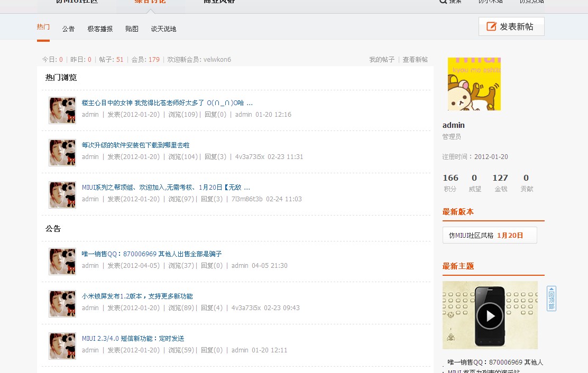
Task: Click avatar thumbnail beside MIUI系列之帮顶组 post
Action: click(x=62, y=195)
